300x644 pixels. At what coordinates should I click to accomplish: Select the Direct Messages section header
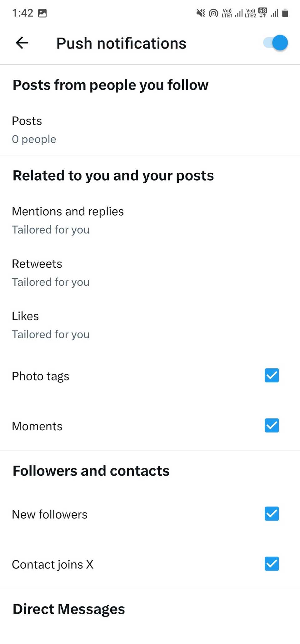[68, 608]
